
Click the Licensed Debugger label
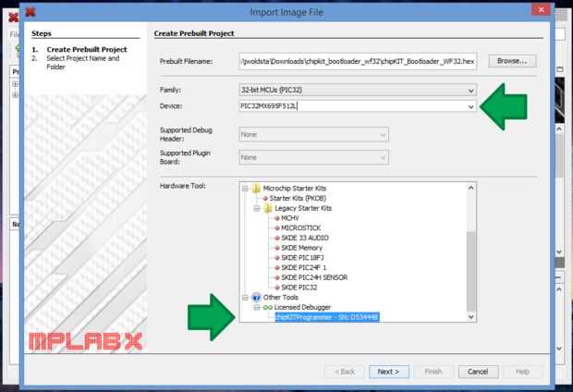[x=302, y=308]
